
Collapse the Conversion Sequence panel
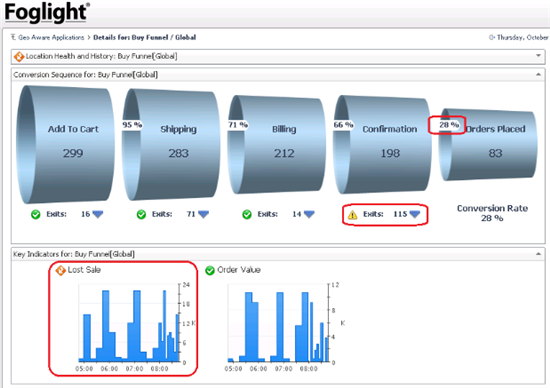538,74
